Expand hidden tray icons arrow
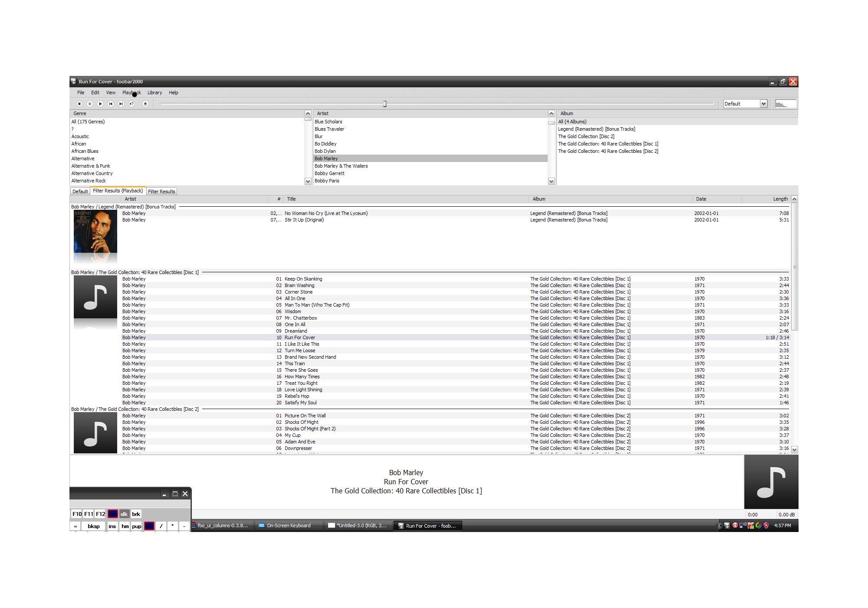Viewport: 868px width, 608px height. coord(719,525)
